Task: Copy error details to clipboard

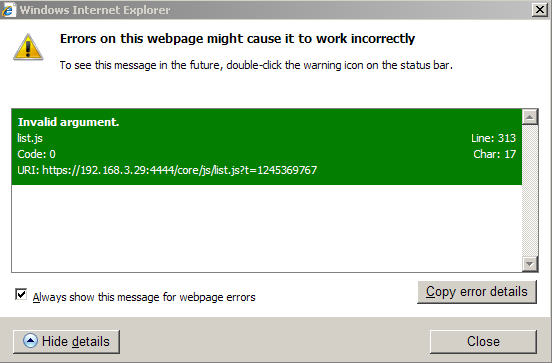Action: point(477,292)
